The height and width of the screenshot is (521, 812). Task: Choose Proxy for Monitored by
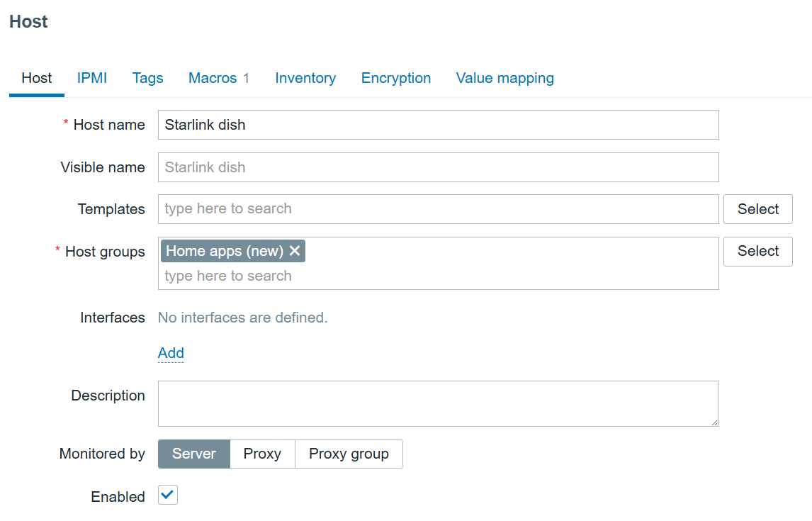coord(262,454)
